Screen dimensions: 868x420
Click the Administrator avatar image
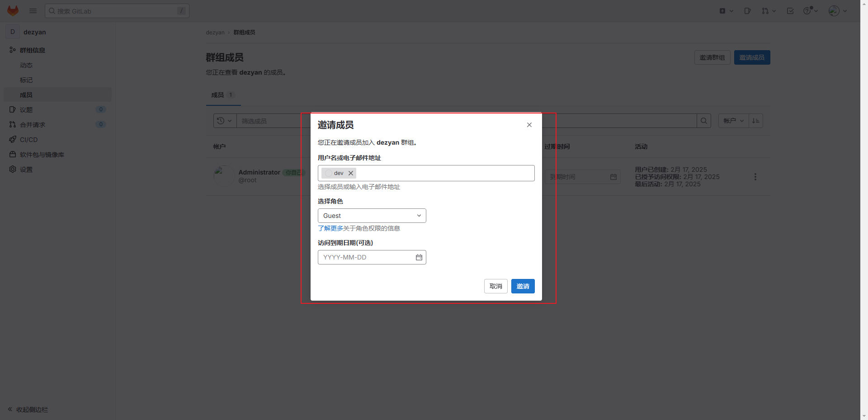point(224,176)
